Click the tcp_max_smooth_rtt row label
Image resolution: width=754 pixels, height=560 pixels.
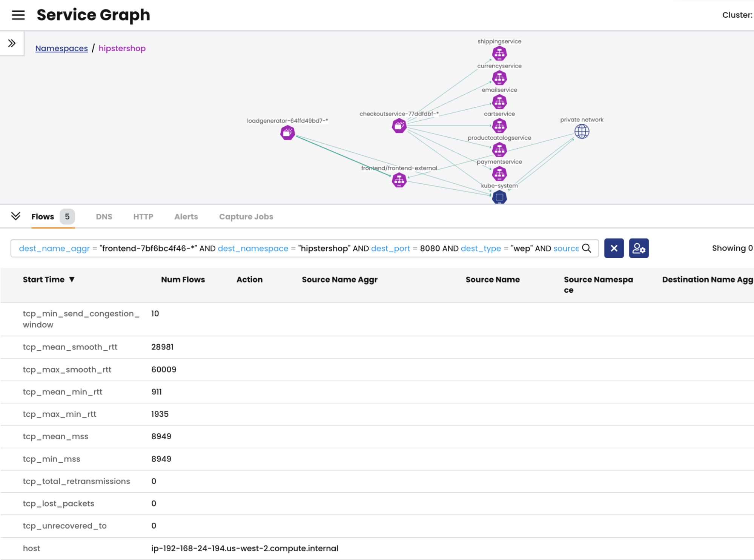point(67,370)
